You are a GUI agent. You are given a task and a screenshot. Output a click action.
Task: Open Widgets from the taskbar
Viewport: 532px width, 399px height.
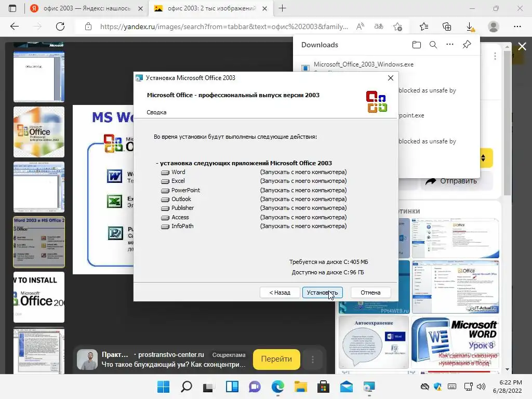[232, 387]
